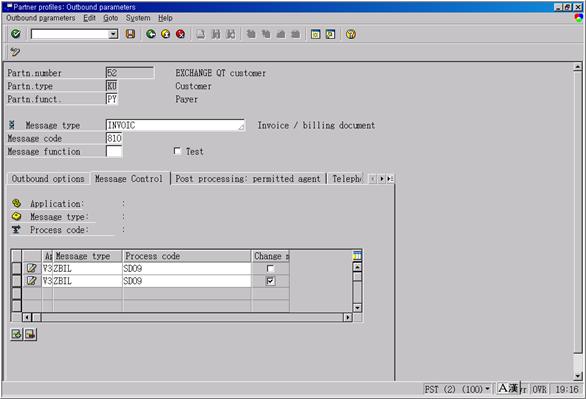Click the icon left of Message type field
Image resolution: width=586 pixels, height=399 pixels.
pyautogui.click(x=12, y=125)
